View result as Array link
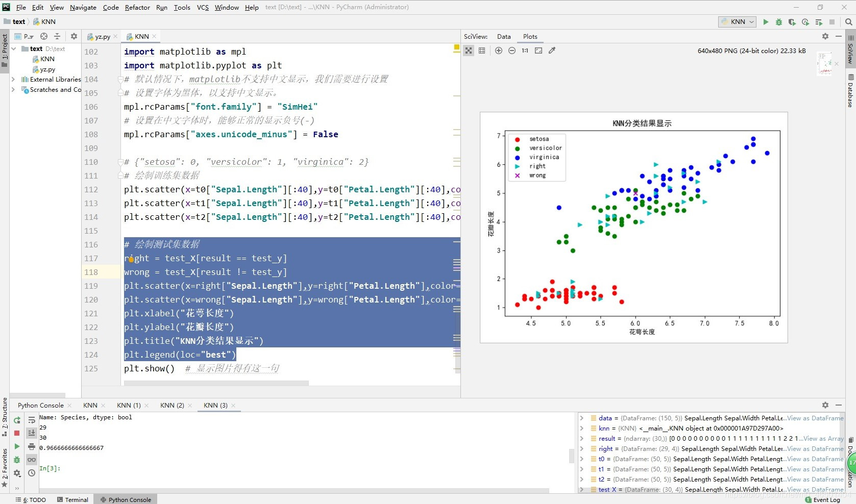 tap(823, 439)
